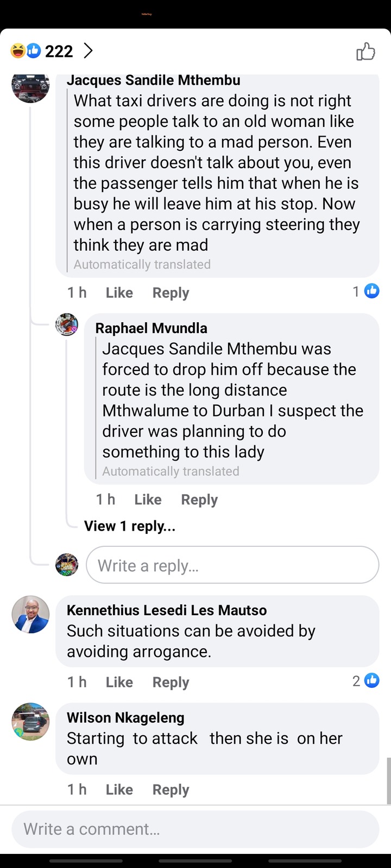Click the scrollbar on the right edge
The image size is (391, 868).
point(388,780)
